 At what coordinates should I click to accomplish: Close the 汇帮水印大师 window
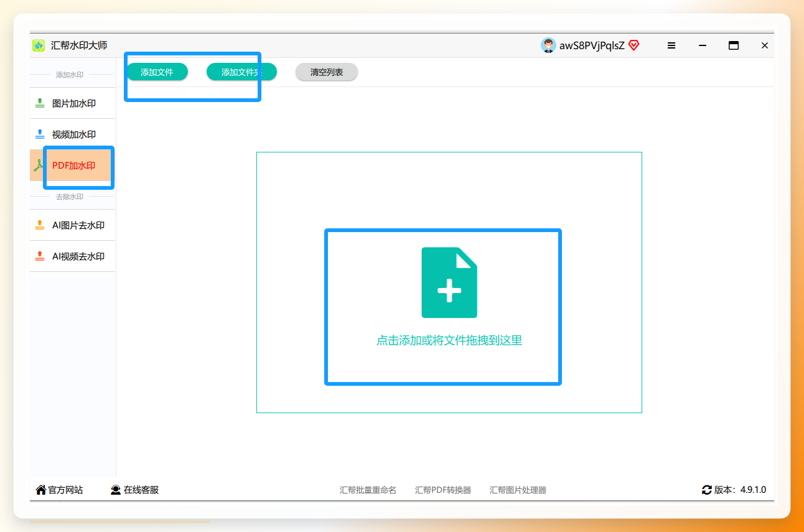(765, 45)
